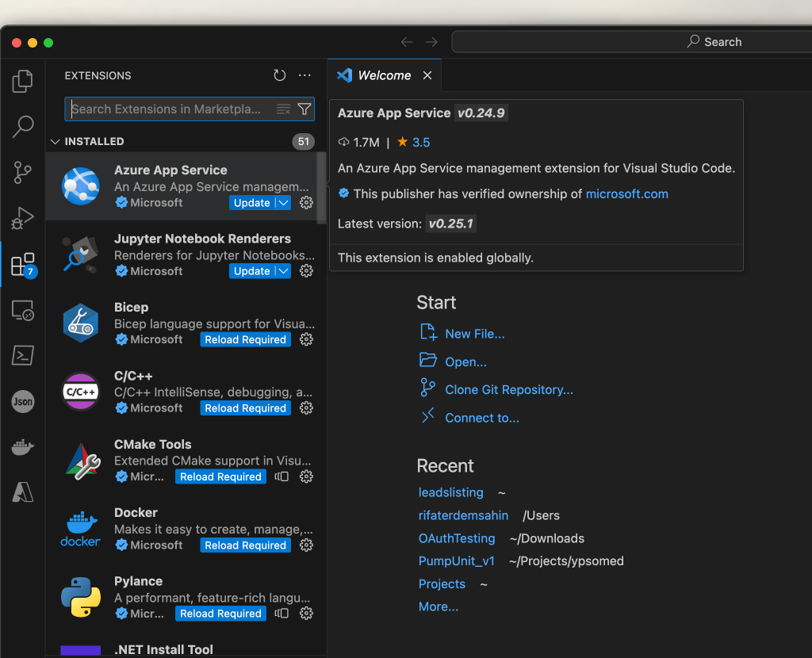Open recent project PumpUnit_v1
The width and height of the screenshot is (812, 658).
457,560
